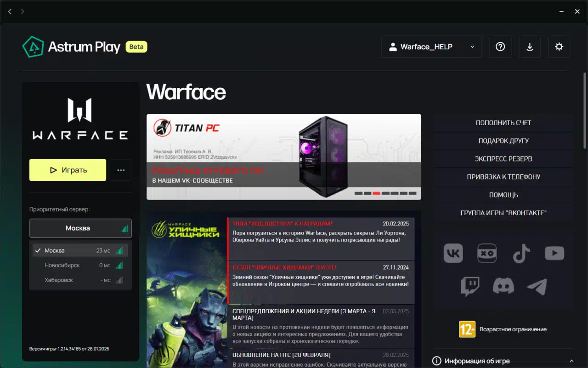This screenshot has width=588, height=368.
Task: Open the TikTok social icon
Action: click(521, 253)
